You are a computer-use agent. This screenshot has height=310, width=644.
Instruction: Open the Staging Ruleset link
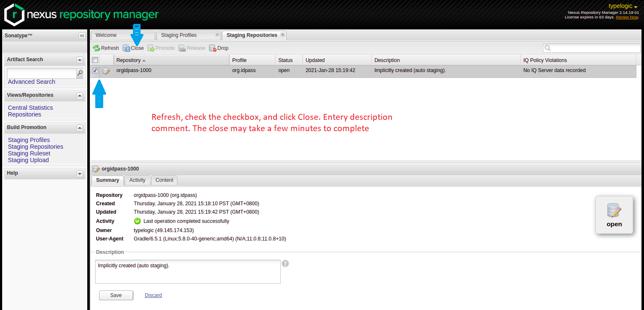click(x=29, y=153)
